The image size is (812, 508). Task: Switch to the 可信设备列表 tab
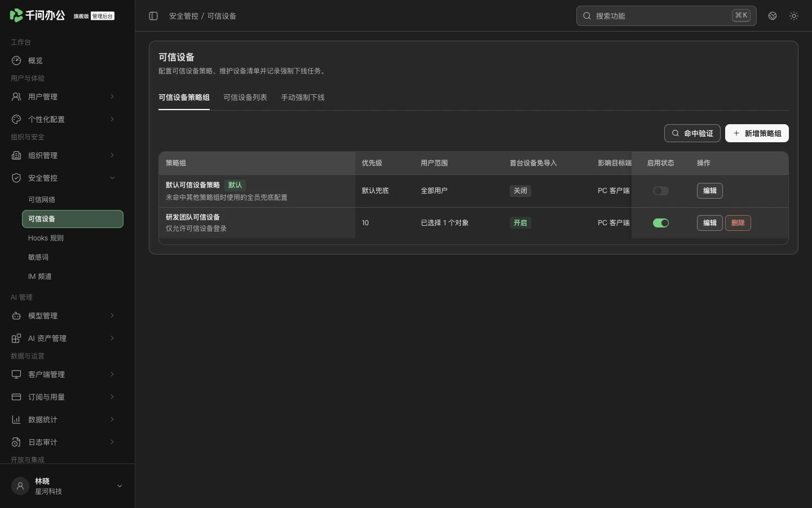(245, 98)
